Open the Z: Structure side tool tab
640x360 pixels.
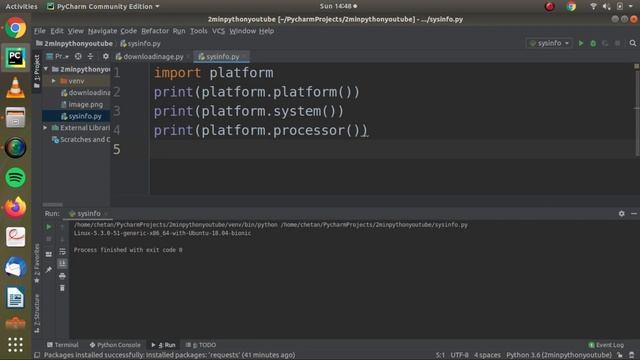37,313
